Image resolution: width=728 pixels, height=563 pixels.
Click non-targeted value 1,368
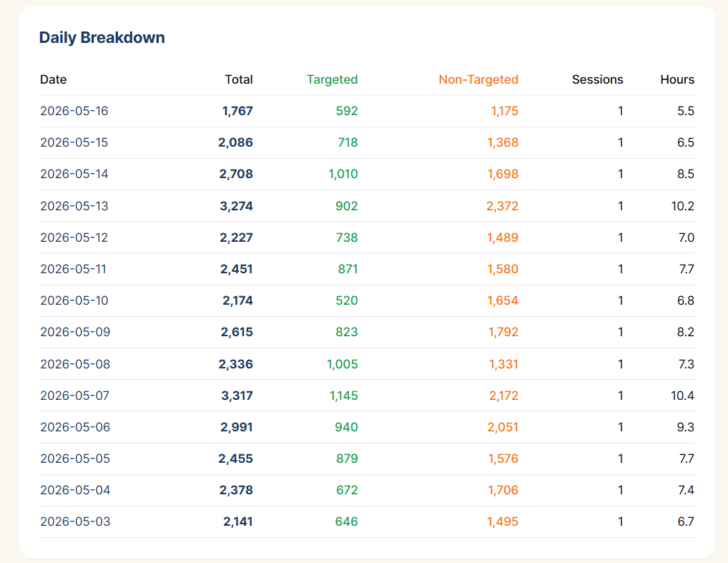(503, 142)
